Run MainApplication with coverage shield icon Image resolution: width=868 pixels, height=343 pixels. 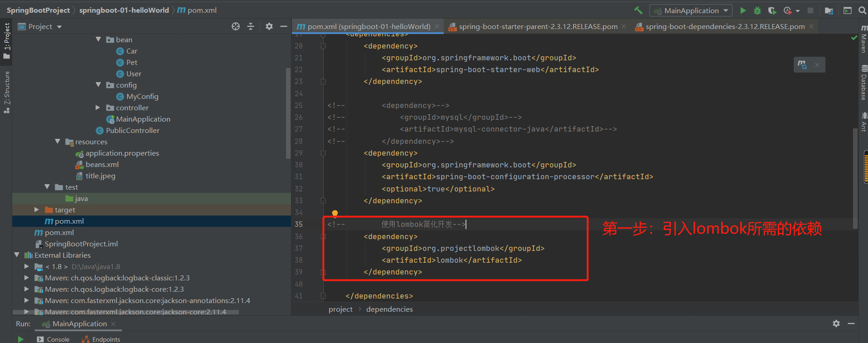(x=771, y=10)
